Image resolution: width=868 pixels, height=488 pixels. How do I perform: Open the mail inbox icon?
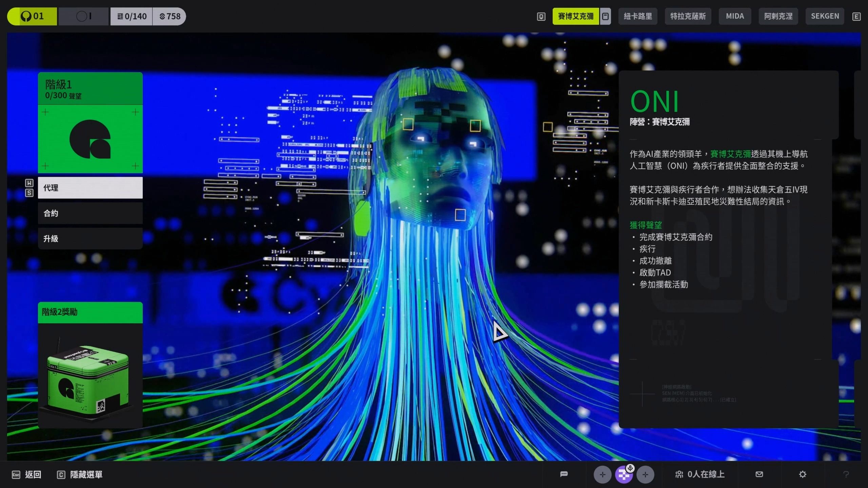[x=759, y=474]
